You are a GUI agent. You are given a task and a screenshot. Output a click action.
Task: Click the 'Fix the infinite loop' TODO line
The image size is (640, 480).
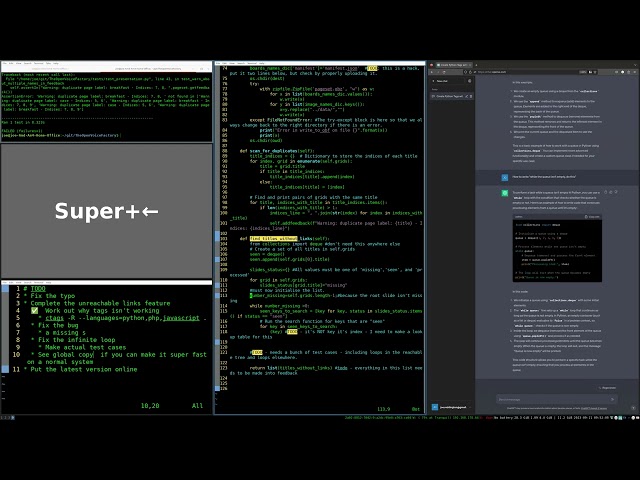click(73, 340)
